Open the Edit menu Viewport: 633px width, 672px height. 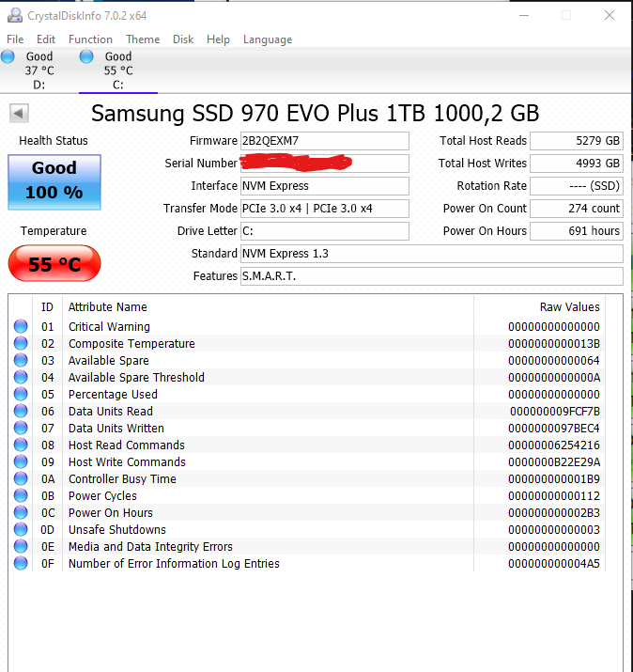point(46,39)
